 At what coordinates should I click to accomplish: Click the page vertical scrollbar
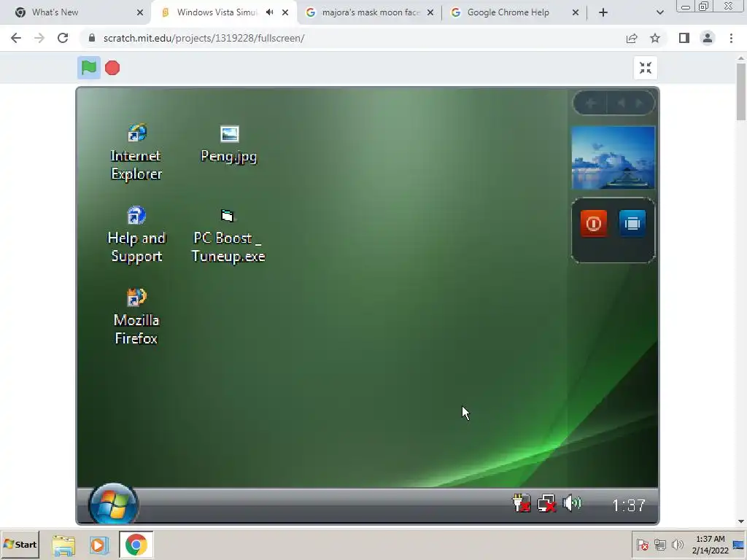pos(741,93)
